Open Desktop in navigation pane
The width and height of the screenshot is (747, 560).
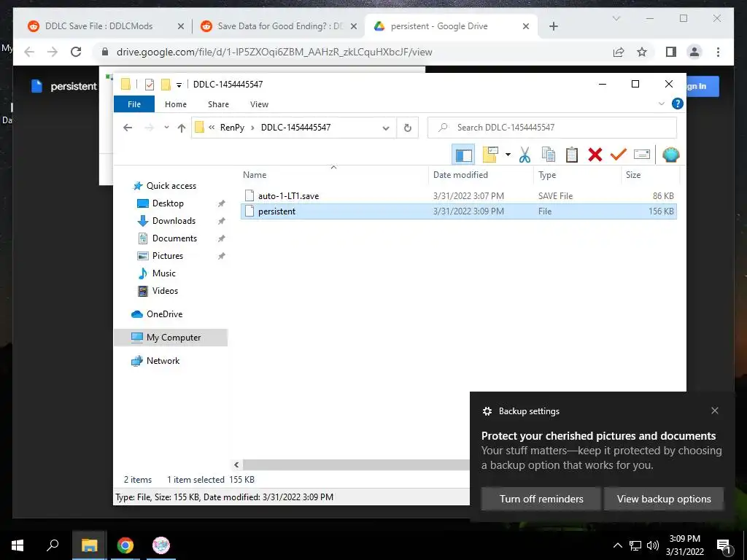coord(168,203)
